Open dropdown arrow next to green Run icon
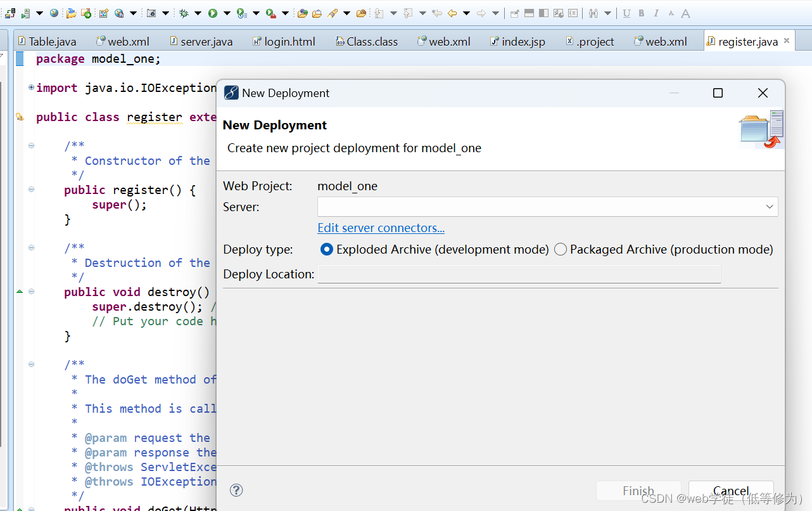The width and height of the screenshot is (812, 511). [227, 13]
